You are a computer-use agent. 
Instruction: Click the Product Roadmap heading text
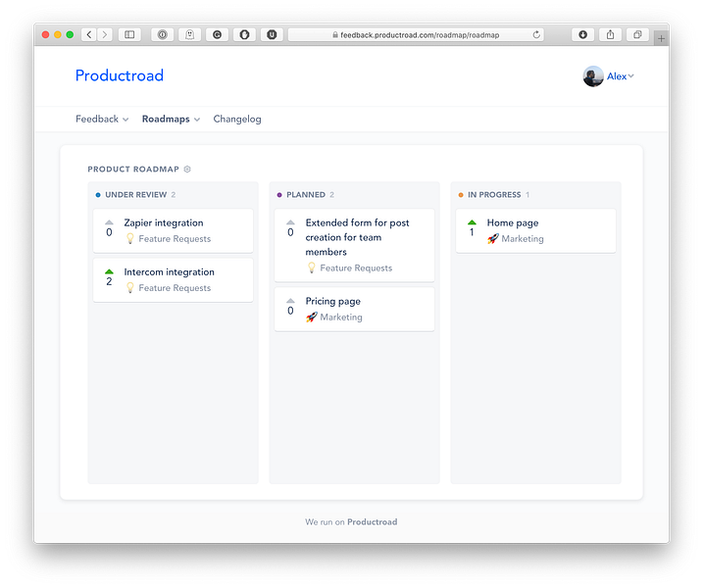click(x=133, y=169)
